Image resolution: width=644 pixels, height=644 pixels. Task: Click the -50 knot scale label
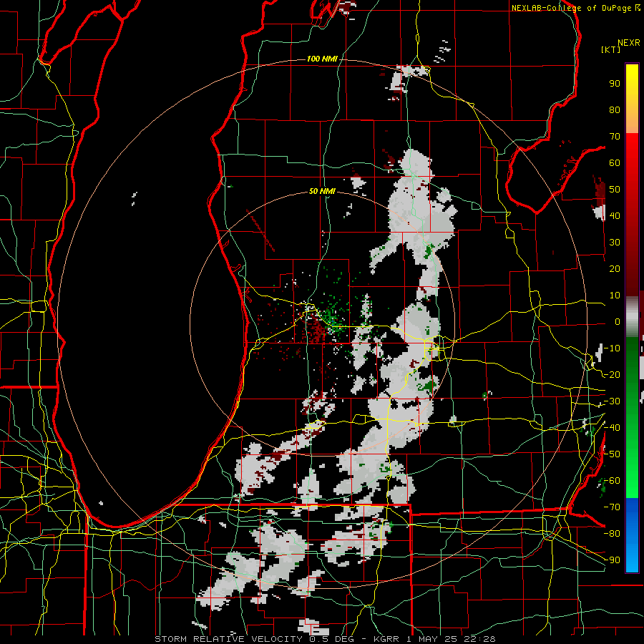[612, 454]
